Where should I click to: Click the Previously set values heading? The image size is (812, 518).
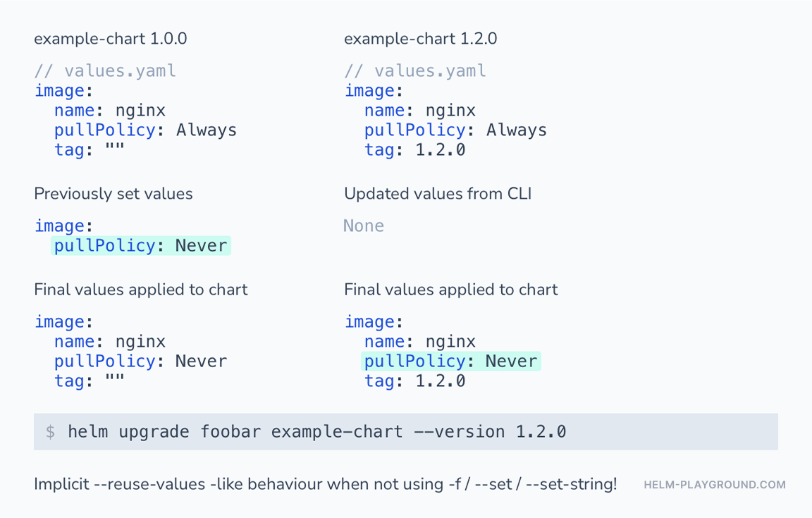point(113,194)
